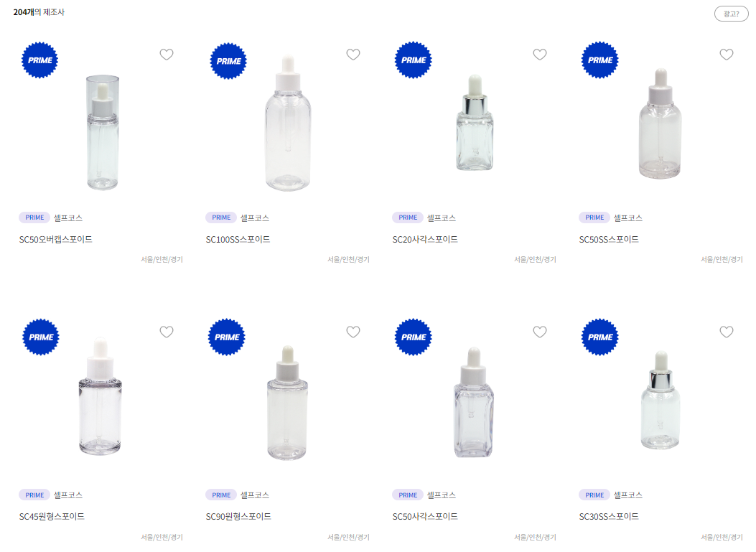Like the SC45원형스포이드 bottle with heart
This screenshot has width=756, height=552.
pyautogui.click(x=167, y=332)
